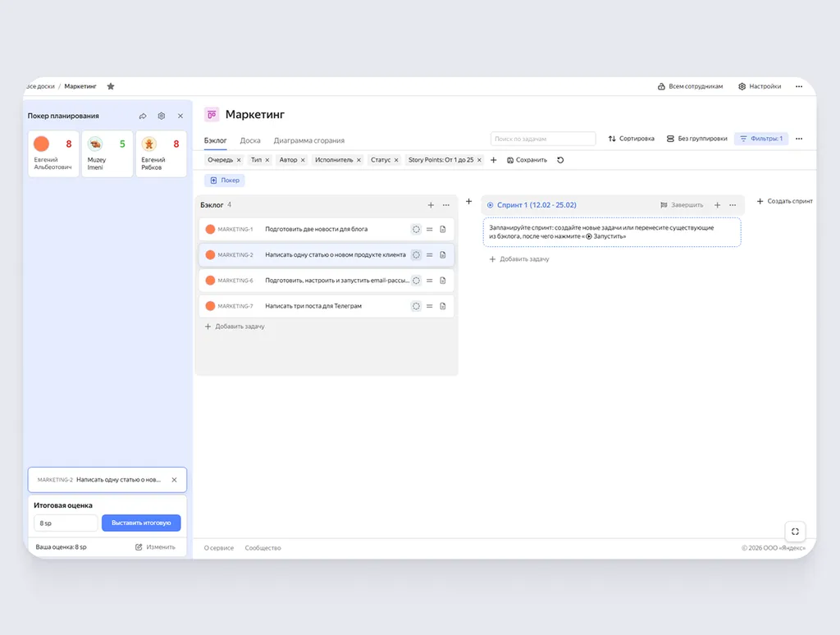Screen dimensions: 840x635
Task: Remove the Статус filter chip
Action: click(396, 160)
